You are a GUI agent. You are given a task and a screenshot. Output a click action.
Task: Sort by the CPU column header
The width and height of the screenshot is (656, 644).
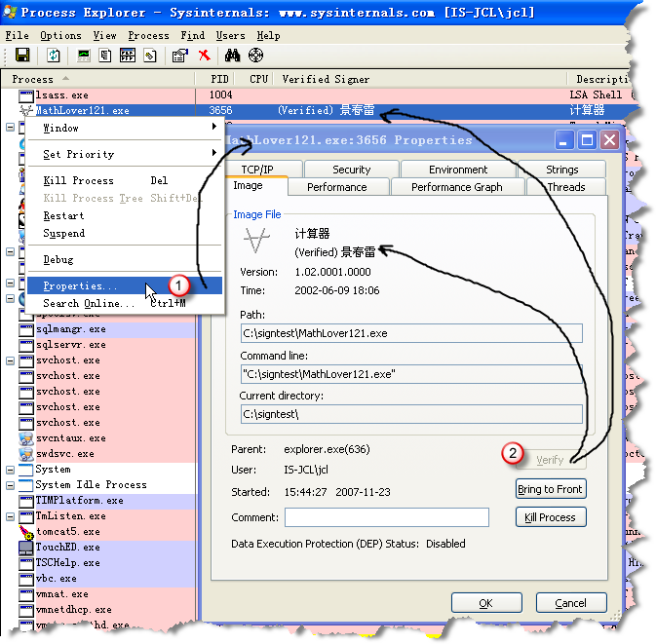click(254, 79)
